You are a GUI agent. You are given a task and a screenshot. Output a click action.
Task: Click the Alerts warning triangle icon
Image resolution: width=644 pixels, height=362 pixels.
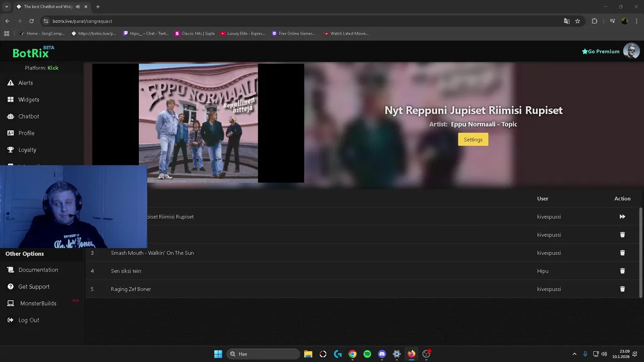[x=10, y=83]
